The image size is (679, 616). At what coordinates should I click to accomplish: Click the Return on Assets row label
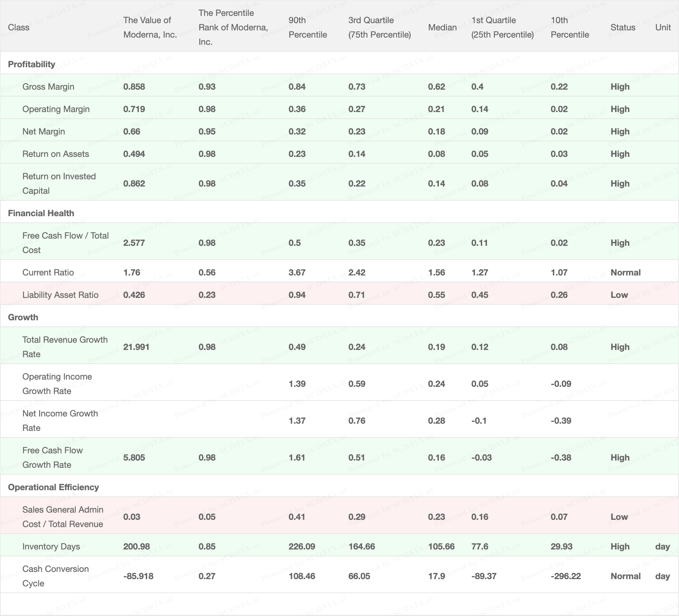[55, 154]
